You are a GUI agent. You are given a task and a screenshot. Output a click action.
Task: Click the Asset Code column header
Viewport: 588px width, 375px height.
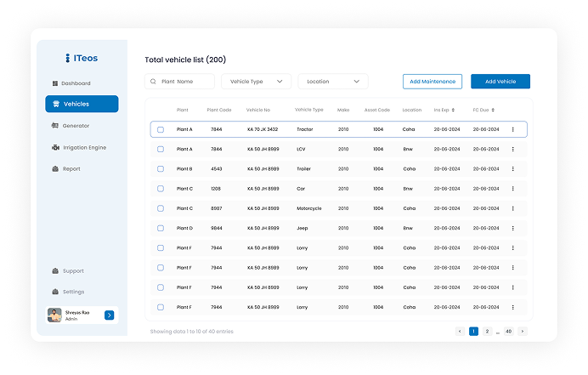click(x=377, y=110)
